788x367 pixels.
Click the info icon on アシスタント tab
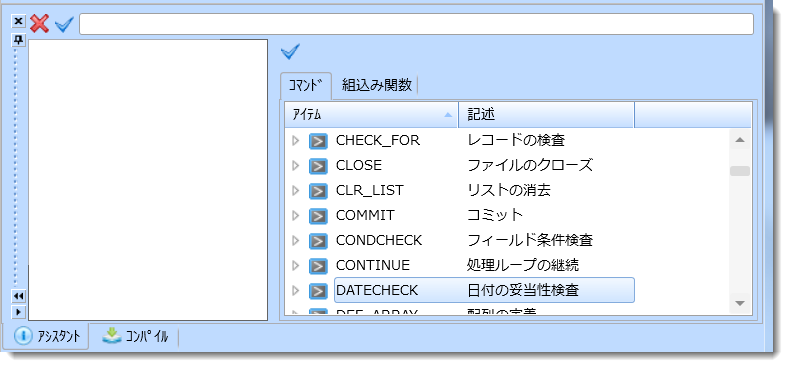pos(23,336)
